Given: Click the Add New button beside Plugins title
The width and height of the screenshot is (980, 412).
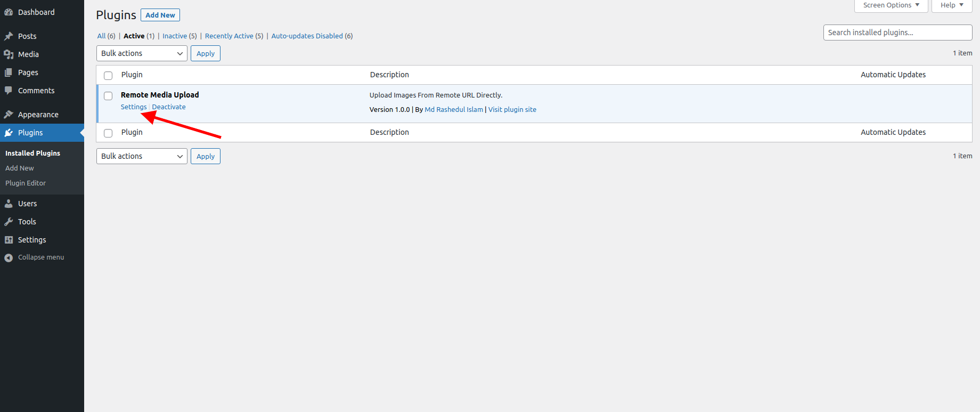Looking at the screenshot, I should pos(160,15).
